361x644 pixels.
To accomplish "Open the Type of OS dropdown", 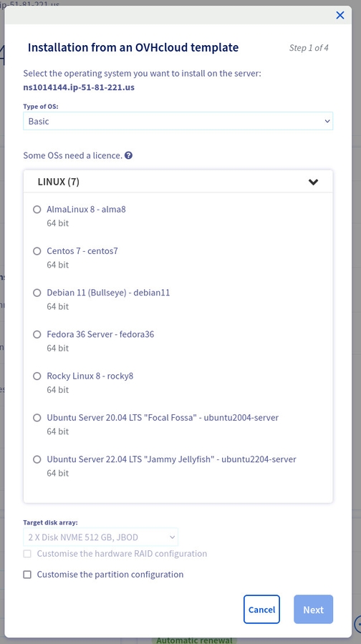I will 178,121.
